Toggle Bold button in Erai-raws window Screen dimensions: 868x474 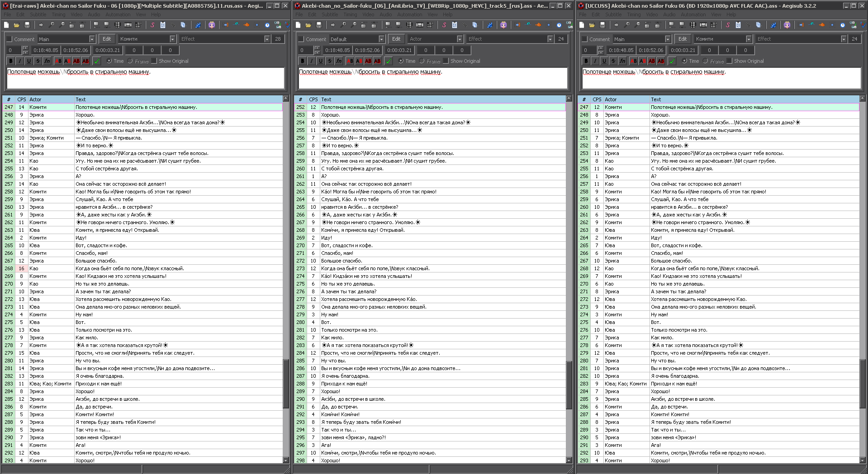pos(11,61)
